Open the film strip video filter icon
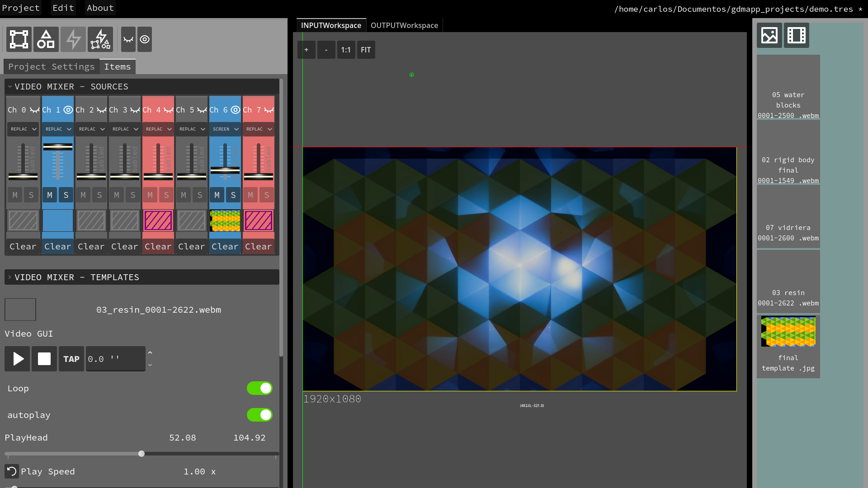This screenshot has width=868, height=488. coord(796,35)
